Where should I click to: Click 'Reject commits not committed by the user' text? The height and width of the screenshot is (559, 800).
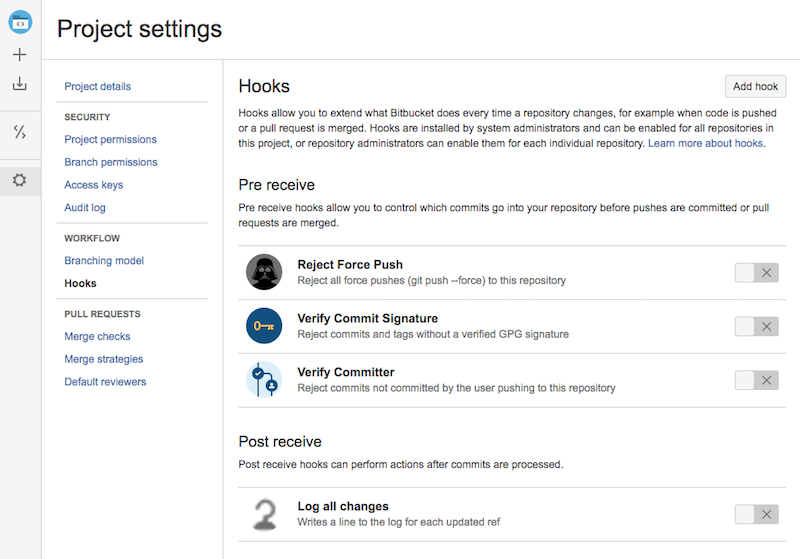point(456,388)
